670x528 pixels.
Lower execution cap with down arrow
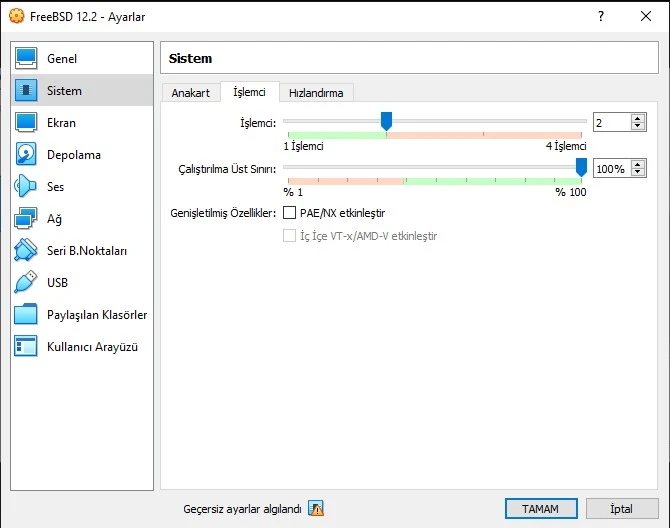click(638, 172)
